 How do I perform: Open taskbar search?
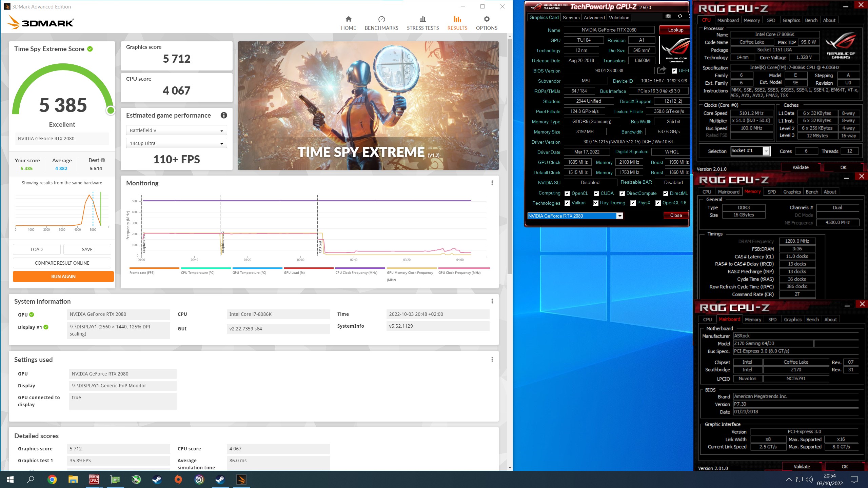click(31, 480)
